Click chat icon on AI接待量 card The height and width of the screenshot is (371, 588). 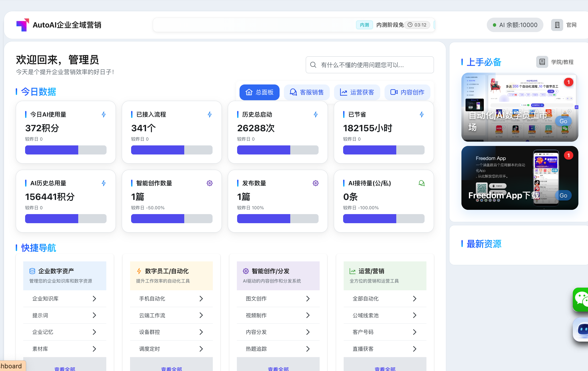pyautogui.click(x=421, y=183)
